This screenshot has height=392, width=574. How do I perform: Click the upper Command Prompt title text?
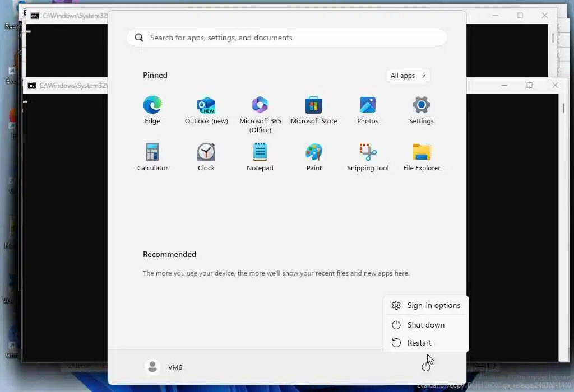click(75, 16)
